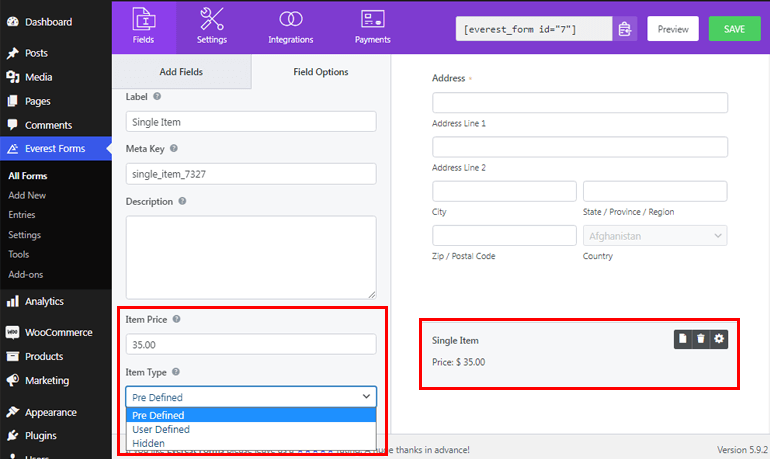Edit the shortcode field everest_form id=7
This screenshot has width=770, height=459.
coord(534,29)
